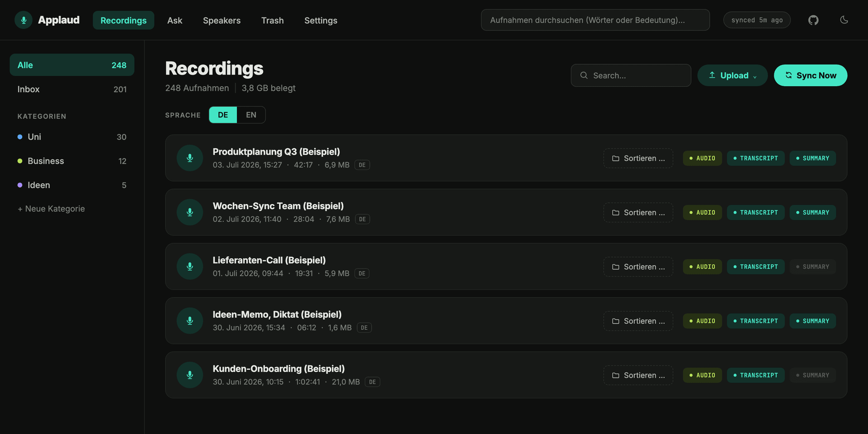Open Sortieren dropdown for Ideen-Memo, Diktat

638,321
